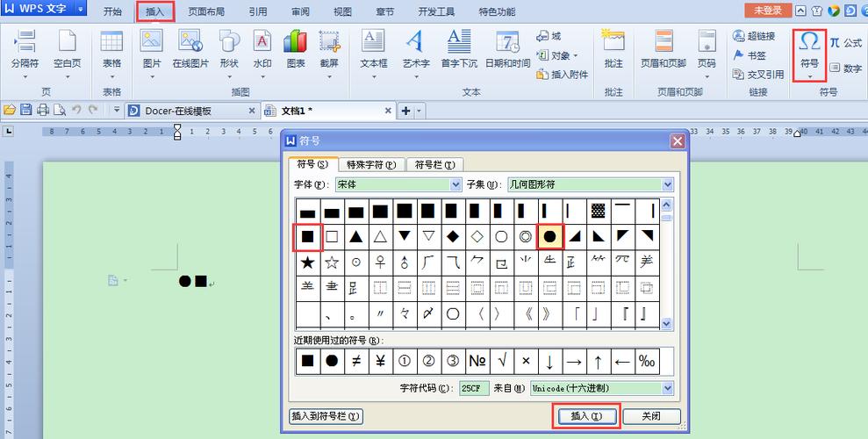This screenshot has width=868, height=439.
Task: Select the black square ■ in symbol grid
Action: (307, 237)
